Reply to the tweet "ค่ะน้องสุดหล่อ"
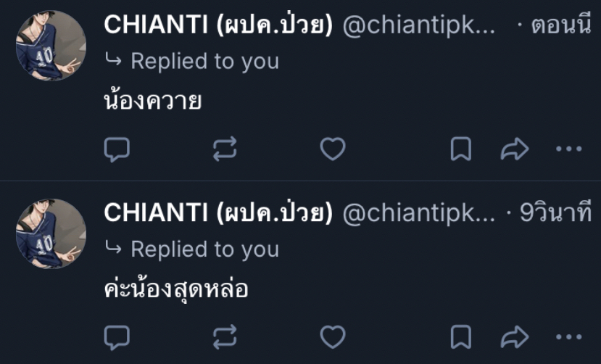 click(x=117, y=336)
